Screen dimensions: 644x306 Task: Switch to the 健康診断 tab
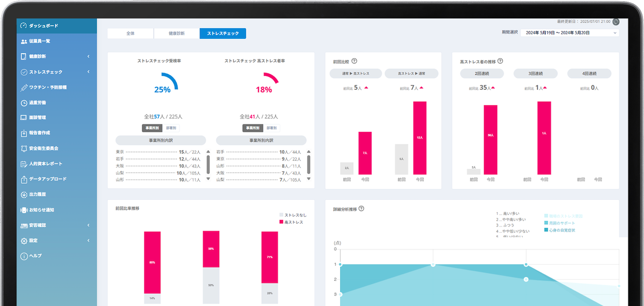[177, 33]
